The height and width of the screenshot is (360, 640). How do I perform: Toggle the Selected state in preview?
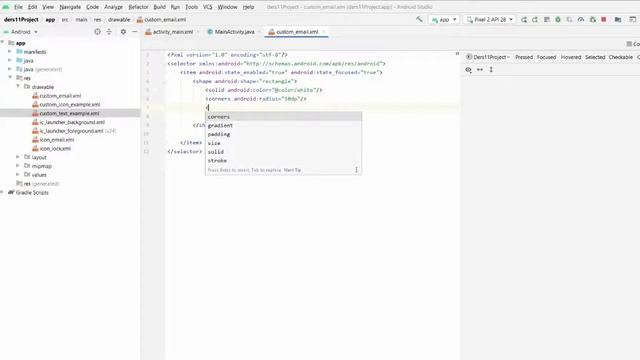[x=595, y=57]
